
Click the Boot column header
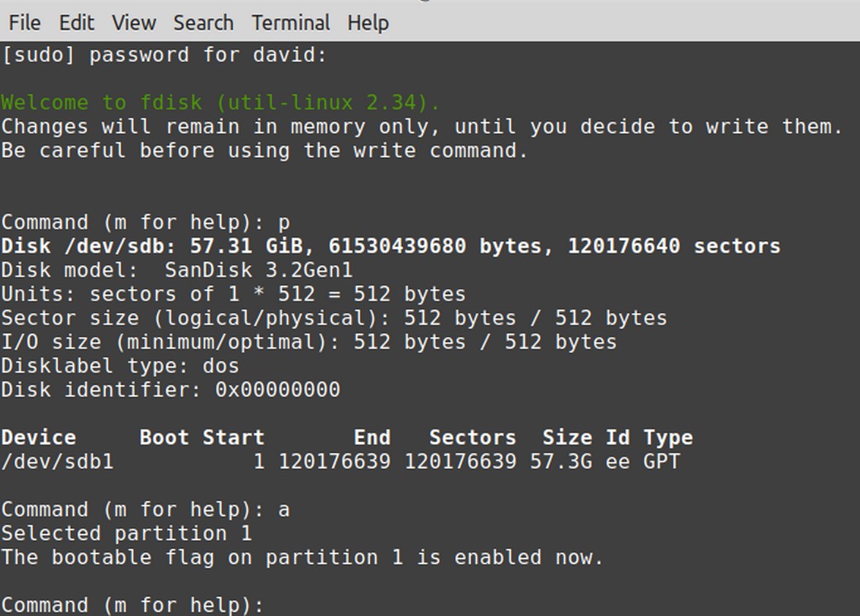[164, 438]
